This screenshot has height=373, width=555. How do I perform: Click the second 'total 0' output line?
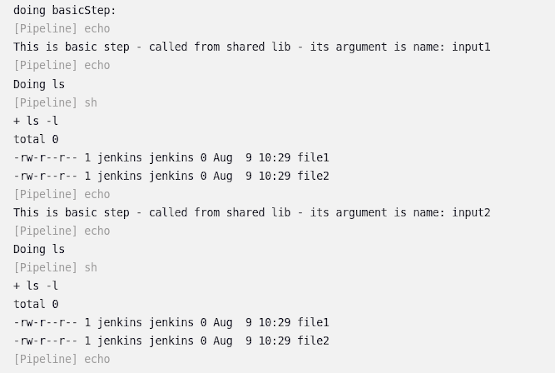click(36, 304)
